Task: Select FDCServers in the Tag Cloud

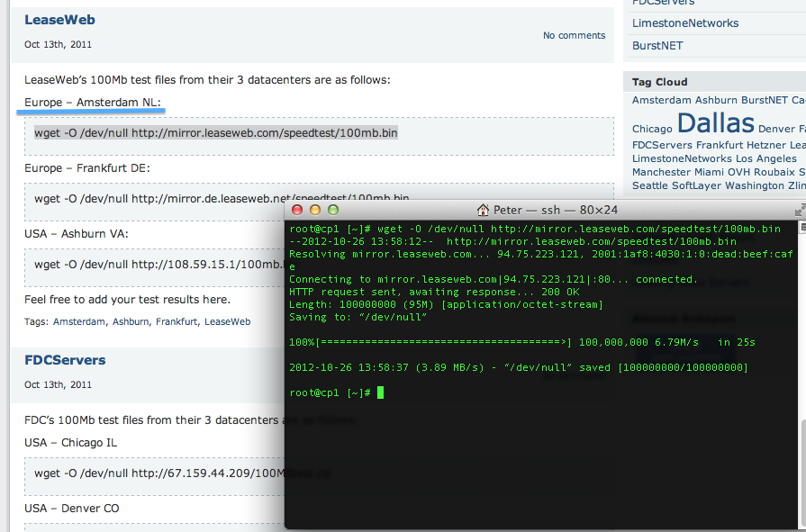Action: tap(662, 146)
